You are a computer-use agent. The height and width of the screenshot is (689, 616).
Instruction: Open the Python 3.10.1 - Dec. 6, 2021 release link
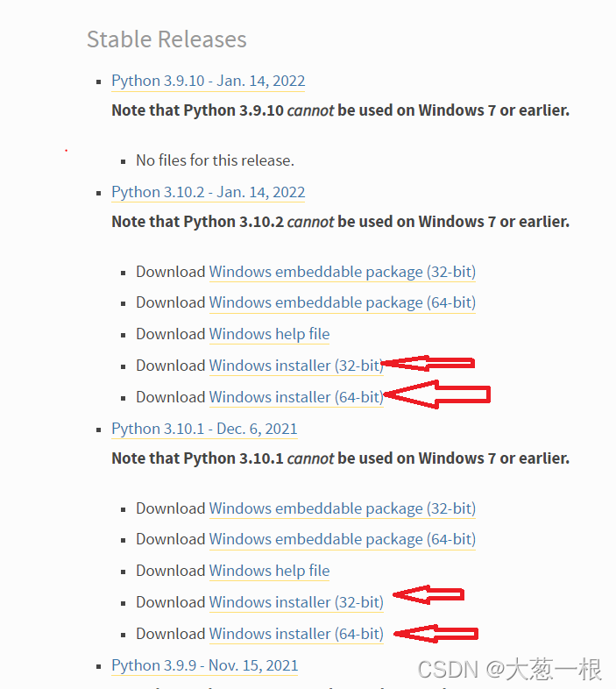tap(204, 429)
